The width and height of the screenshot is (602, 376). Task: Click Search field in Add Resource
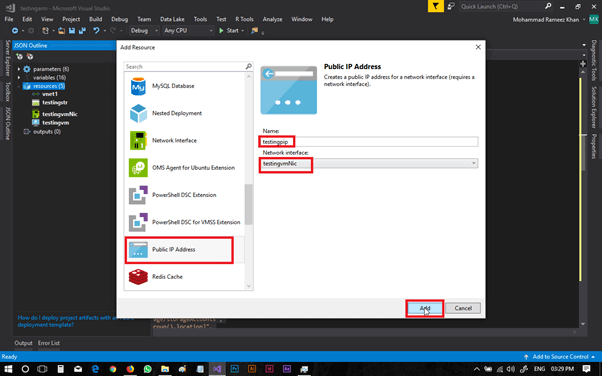tap(184, 66)
